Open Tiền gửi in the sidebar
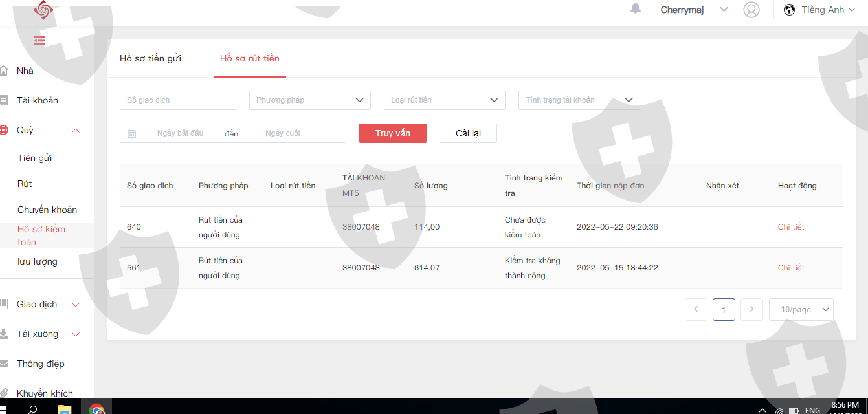The image size is (868, 414). (35, 158)
